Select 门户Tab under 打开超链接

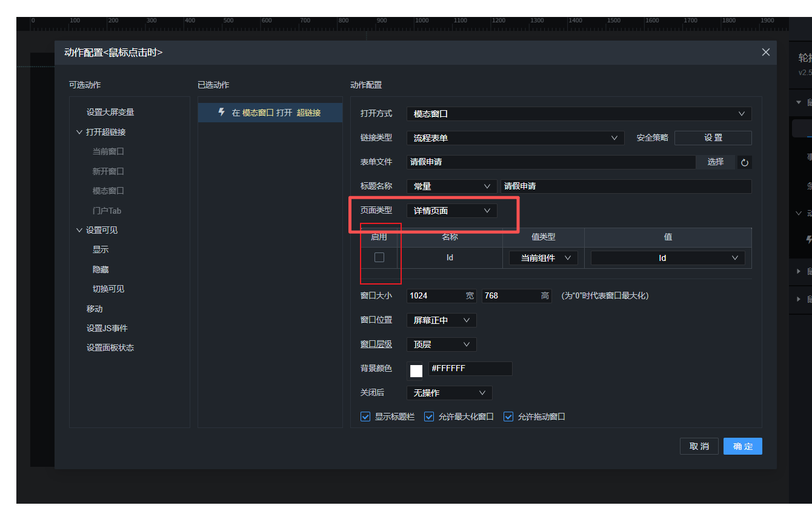[107, 211]
